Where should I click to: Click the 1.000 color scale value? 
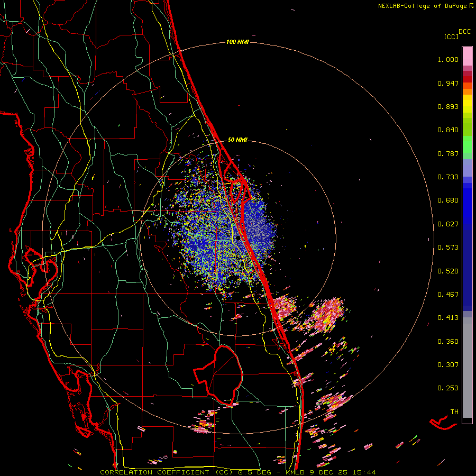click(448, 59)
